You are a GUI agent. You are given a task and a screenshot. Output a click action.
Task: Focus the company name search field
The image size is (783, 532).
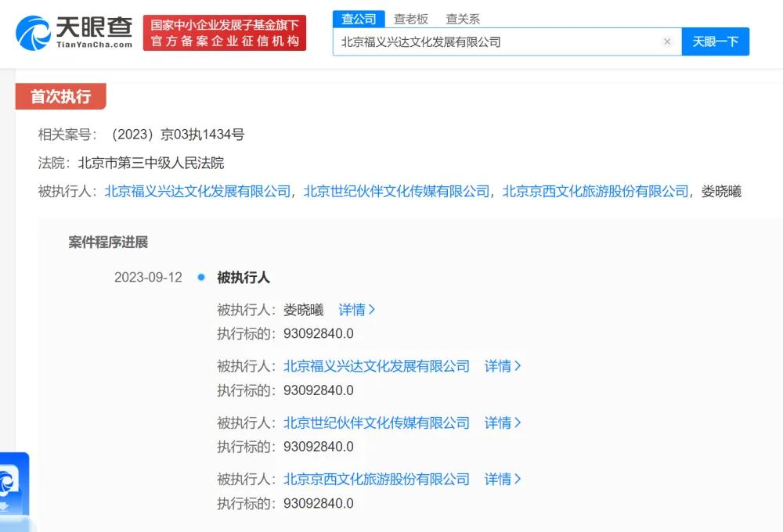(507, 42)
